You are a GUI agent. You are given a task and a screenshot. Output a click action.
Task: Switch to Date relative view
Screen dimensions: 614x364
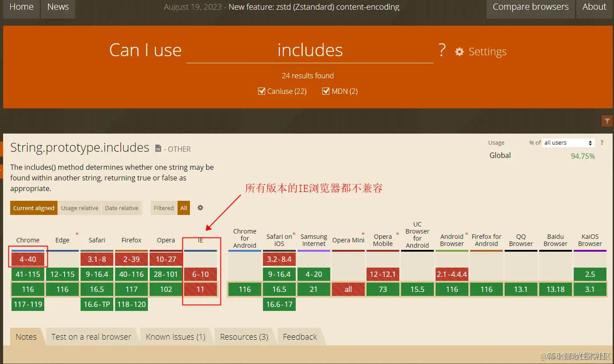[122, 208]
